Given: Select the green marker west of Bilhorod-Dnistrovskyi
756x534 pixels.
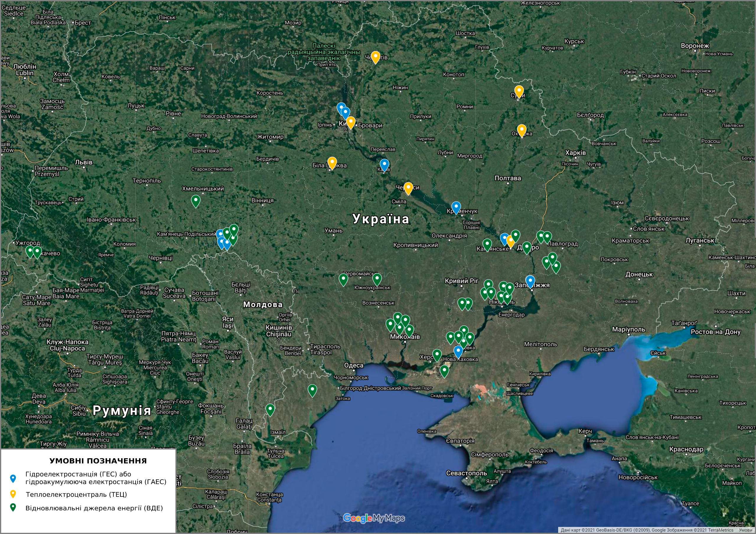Looking at the screenshot, I should coord(312,390).
